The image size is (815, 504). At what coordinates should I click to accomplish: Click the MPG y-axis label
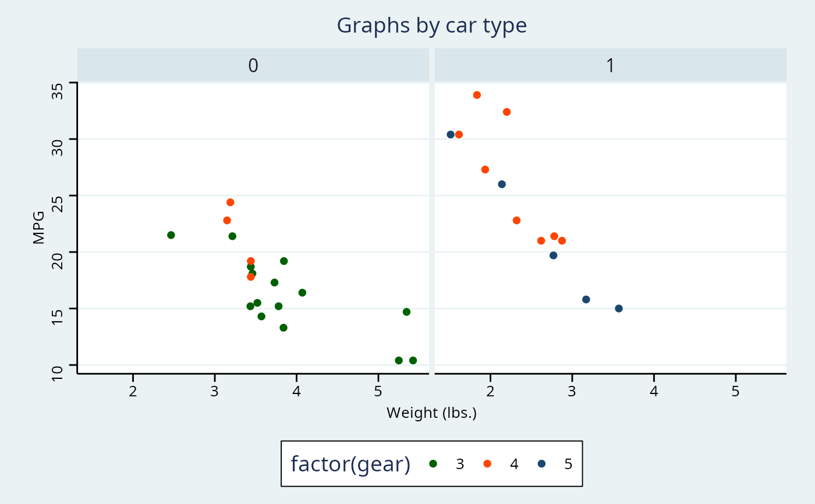[38, 228]
